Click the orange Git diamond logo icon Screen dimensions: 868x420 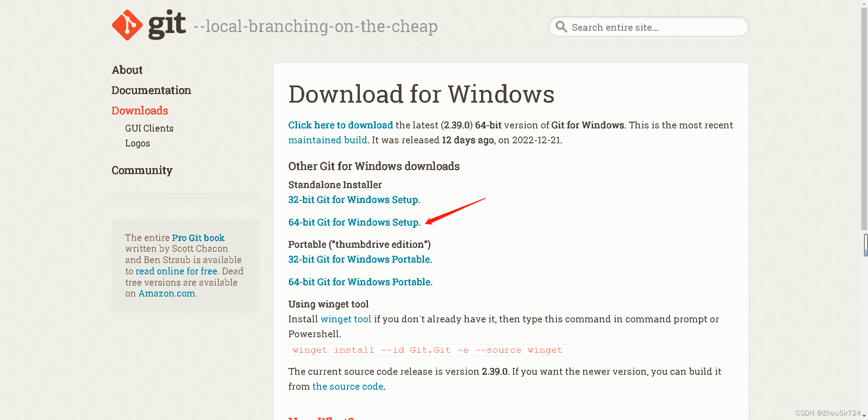point(127,25)
